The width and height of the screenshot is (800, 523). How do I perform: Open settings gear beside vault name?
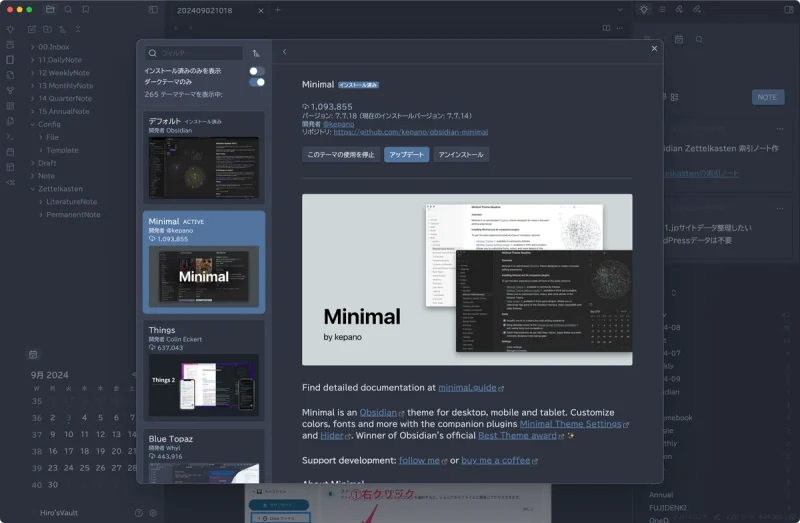(153, 513)
